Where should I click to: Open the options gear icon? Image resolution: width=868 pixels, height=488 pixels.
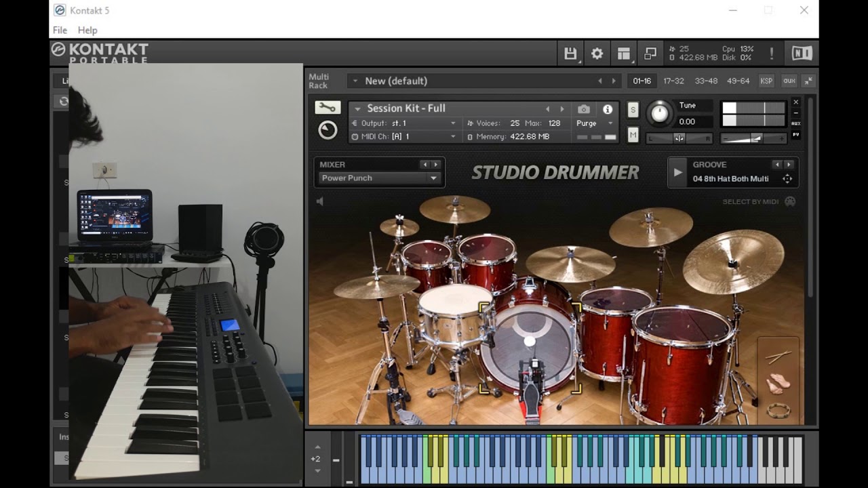pyautogui.click(x=597, y=54)
